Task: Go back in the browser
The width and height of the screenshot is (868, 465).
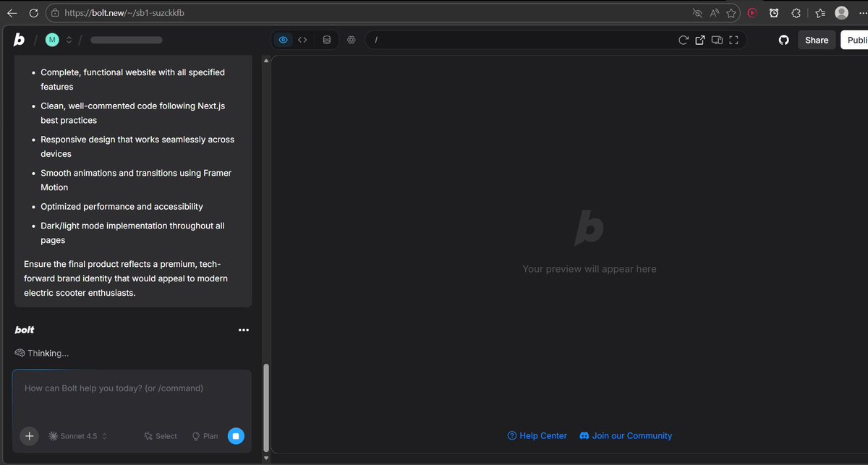Action: tap(12, 12)
